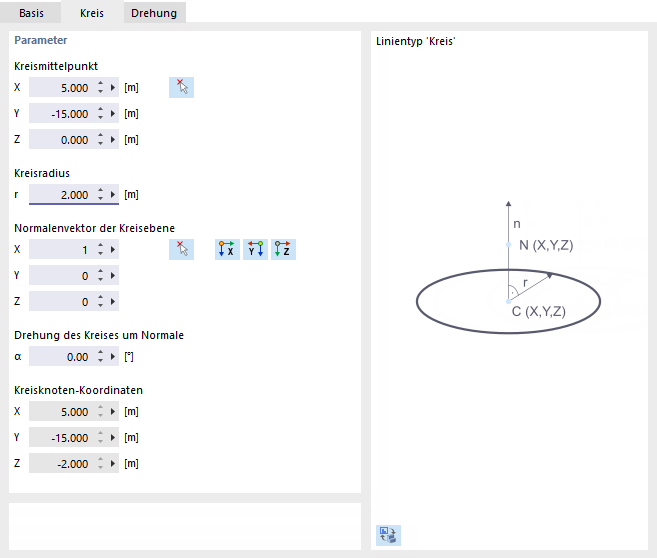Click spinner of Kreisradius r field
This screenshot has width=657, height=558.
(101, 194)
